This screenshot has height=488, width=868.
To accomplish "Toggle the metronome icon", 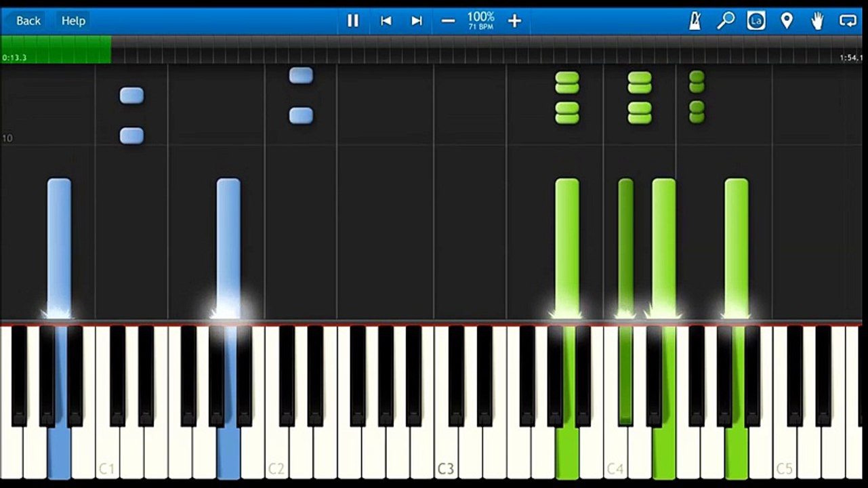I will (695, 21).
